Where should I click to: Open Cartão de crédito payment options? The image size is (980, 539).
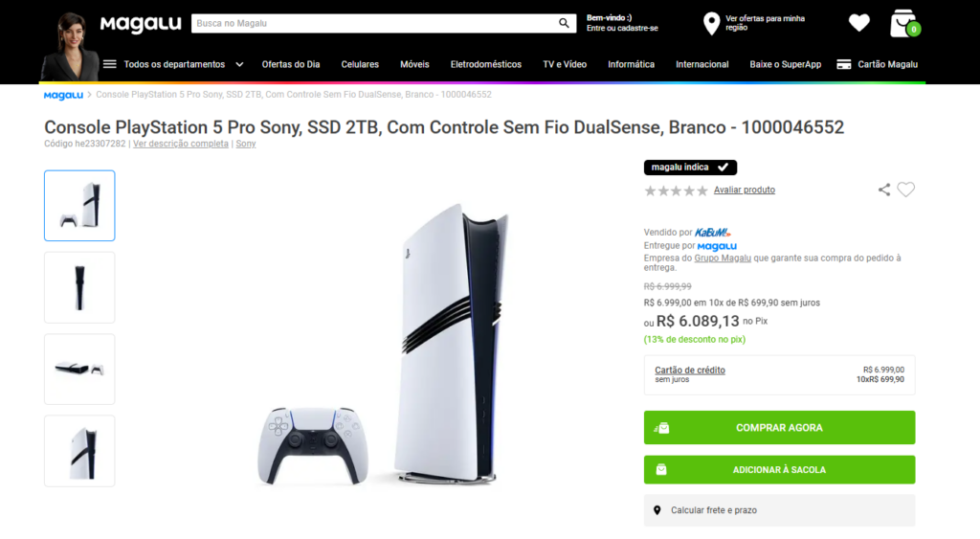click(690, 371)
